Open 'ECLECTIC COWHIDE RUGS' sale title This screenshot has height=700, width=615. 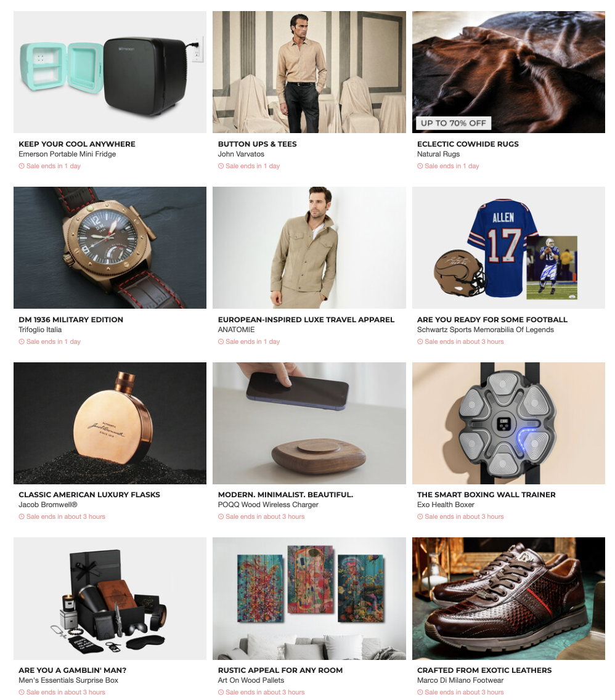click(x=468, y=144)
